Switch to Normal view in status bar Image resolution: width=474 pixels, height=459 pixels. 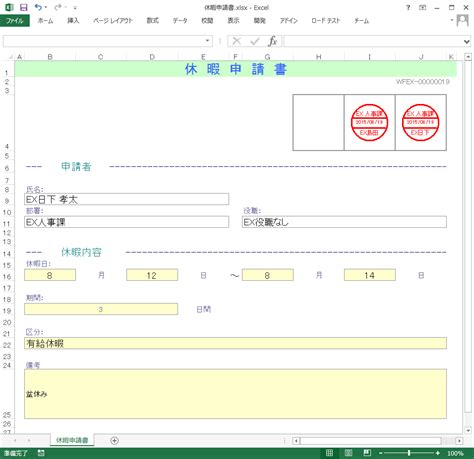tap(329, 453)
